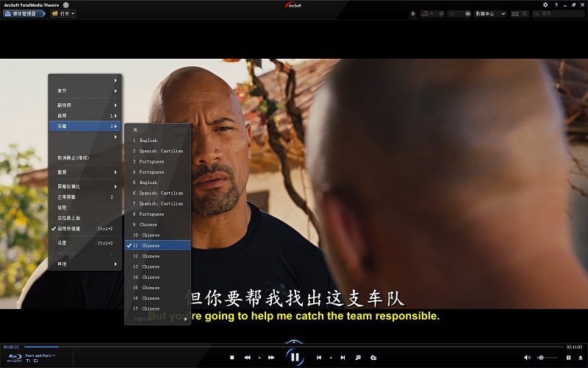Eject the disc with the eject icon
Screen dimensions: 588x368
[x=581, y=358]
